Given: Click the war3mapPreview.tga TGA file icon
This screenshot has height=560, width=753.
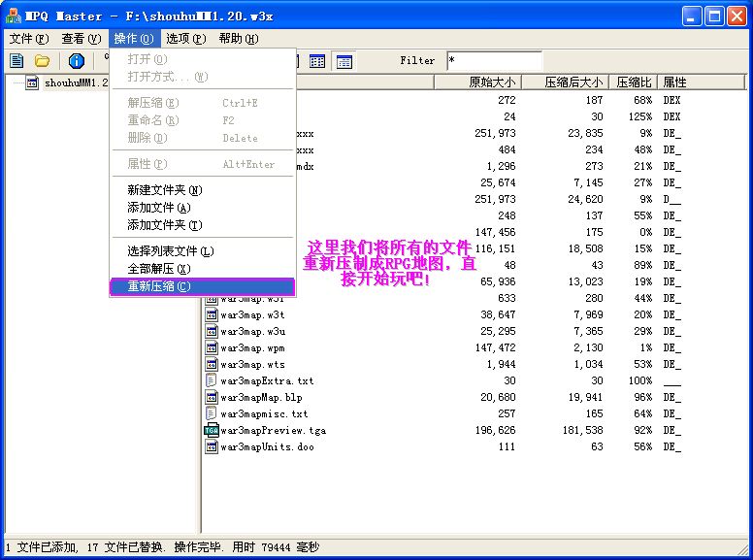Looking at the screenshot, I should (211, 430).
